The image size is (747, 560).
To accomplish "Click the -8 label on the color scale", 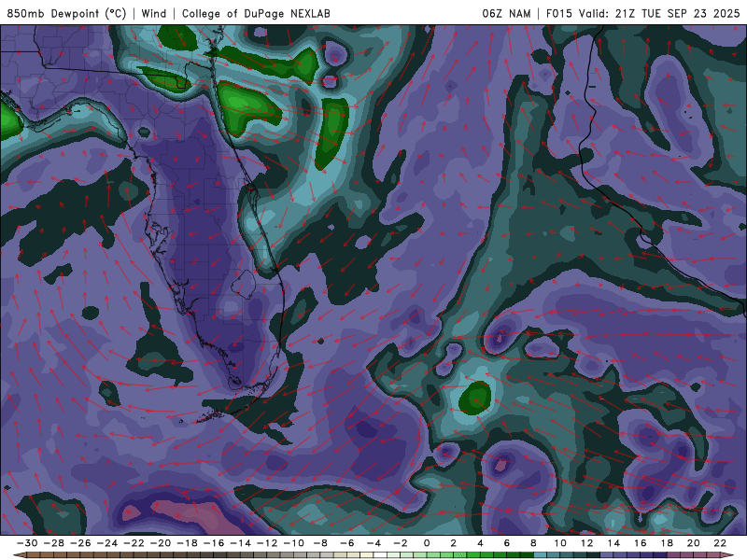I will pyautogui.click(x=320, y=543).
